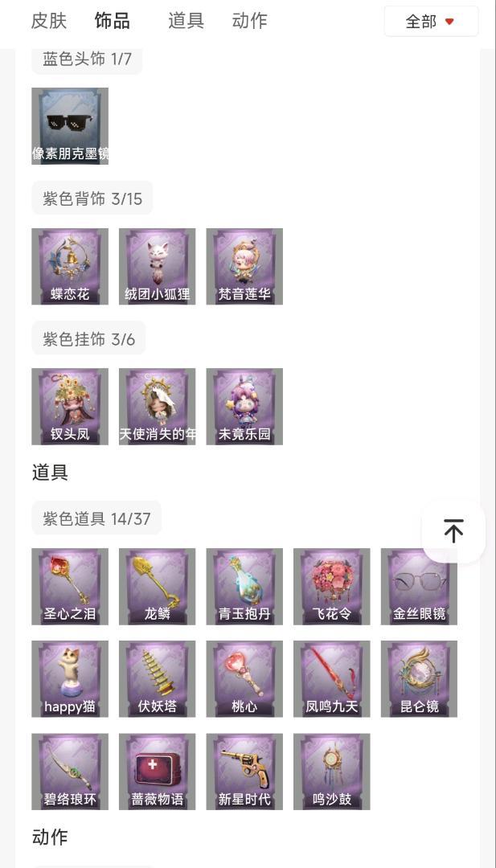The image size is (496, 868).
Task: Open the happy猫 cat prop
Action: 70,679
